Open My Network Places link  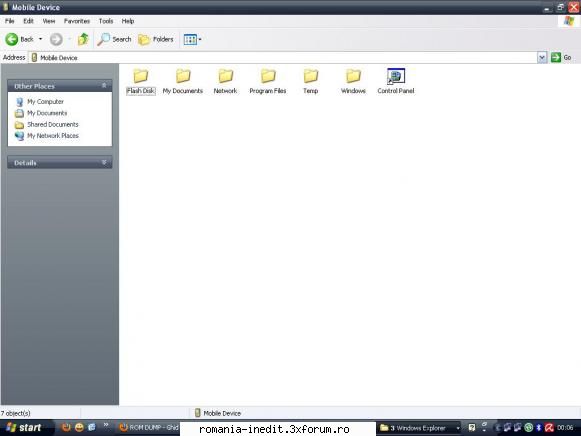click(53, 136)
